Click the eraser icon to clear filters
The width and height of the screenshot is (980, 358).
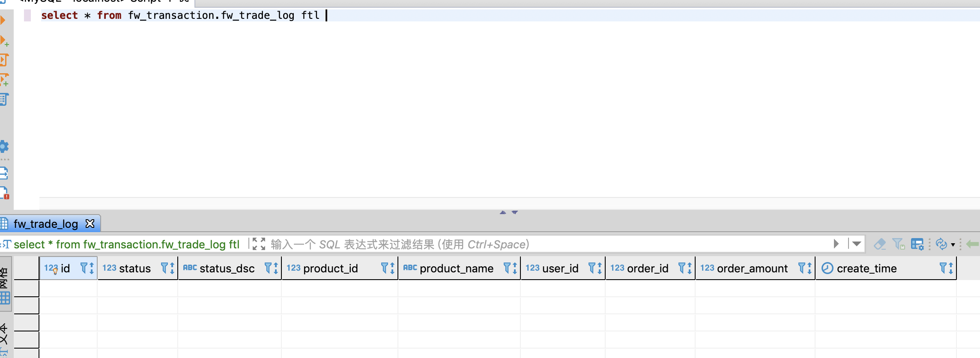click(x=880, y=244)
